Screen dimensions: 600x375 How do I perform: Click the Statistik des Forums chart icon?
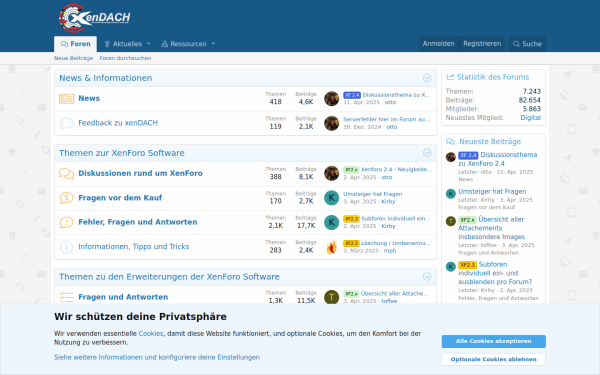450,77
